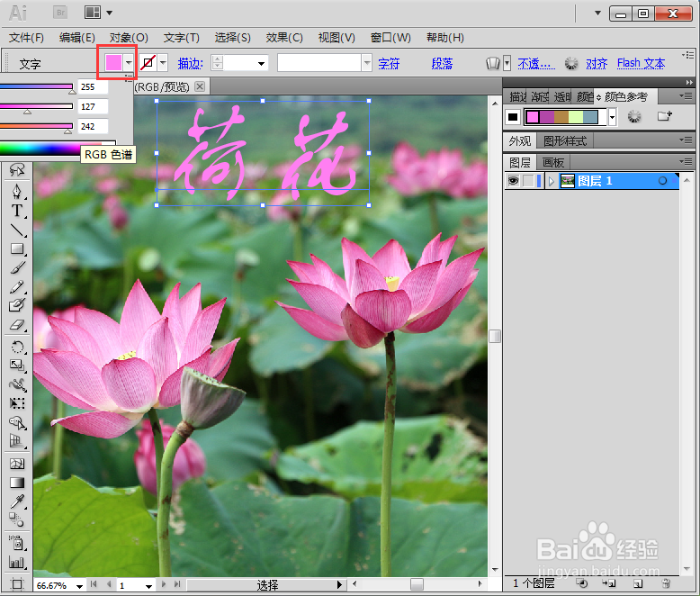Click the target circle of 图层 1

click(x=662, y=180)
